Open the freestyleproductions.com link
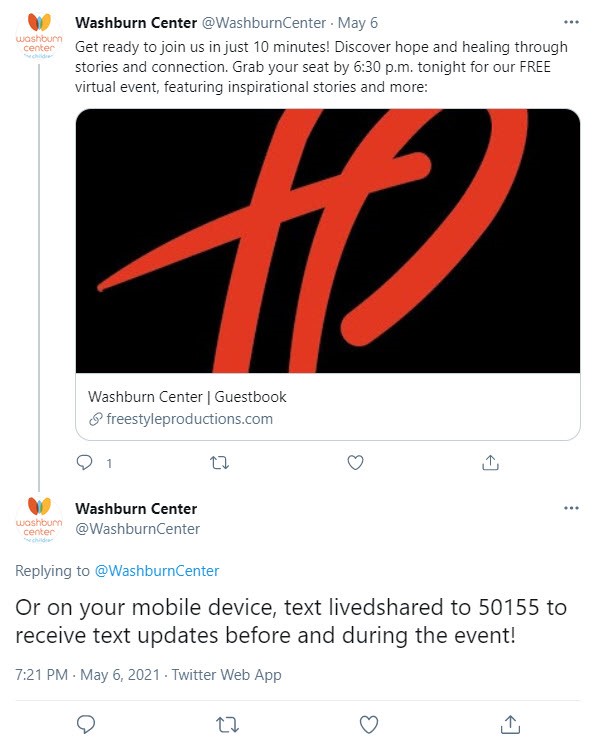Screen dimensions: 597x747 (190, 419)
